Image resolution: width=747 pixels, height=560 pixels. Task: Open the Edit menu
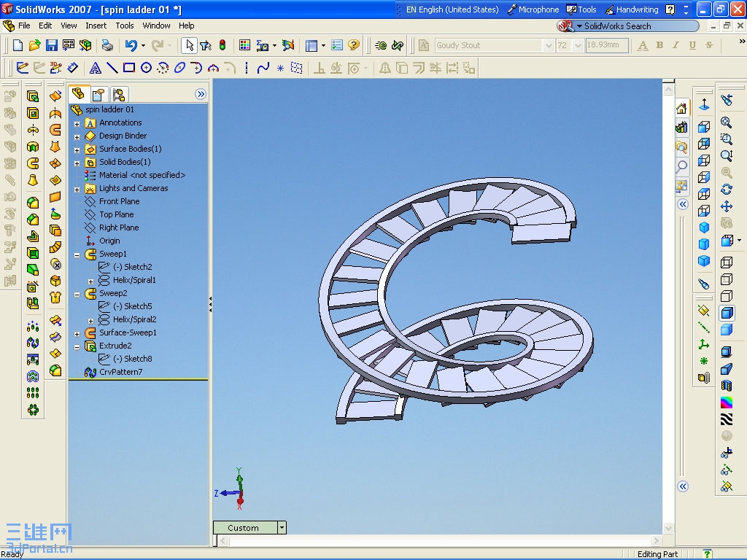45,26
